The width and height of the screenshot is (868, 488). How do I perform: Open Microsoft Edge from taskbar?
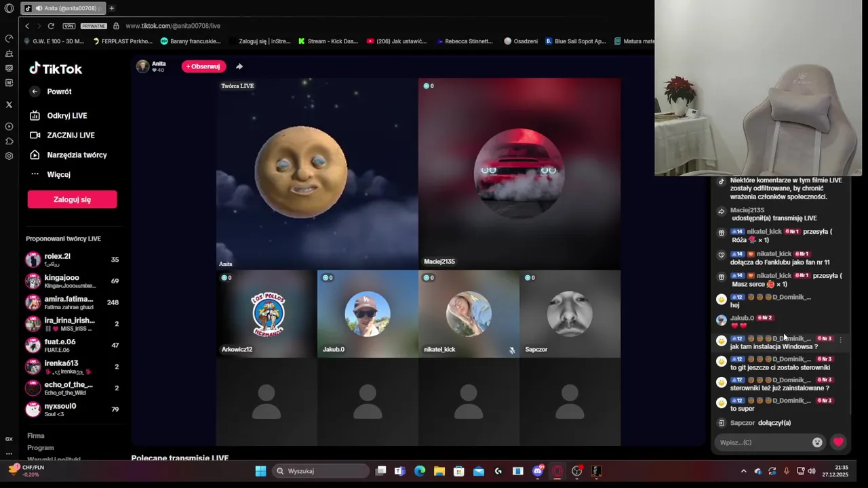pos(419,471)
